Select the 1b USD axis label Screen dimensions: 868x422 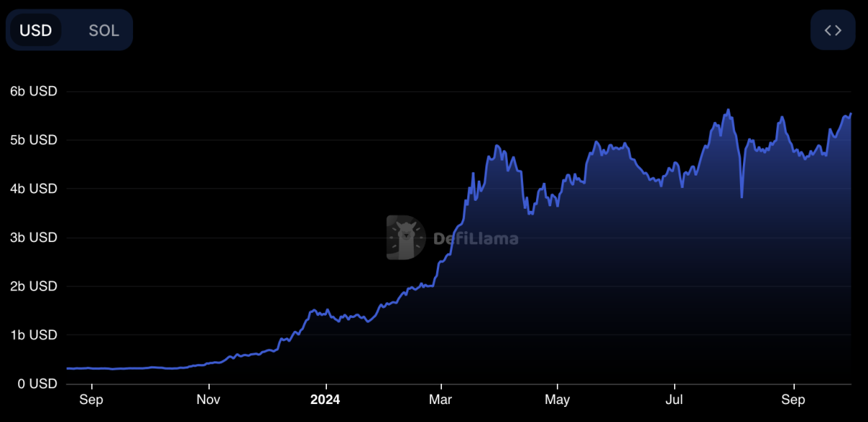pyautogui.click(x=33, y=335)
